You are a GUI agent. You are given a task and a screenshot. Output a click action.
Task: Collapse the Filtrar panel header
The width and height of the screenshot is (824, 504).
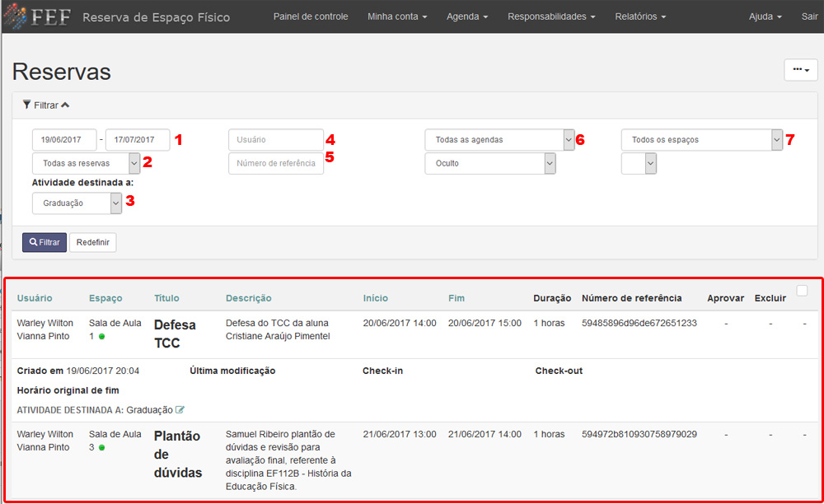click(x=46, y=105)
